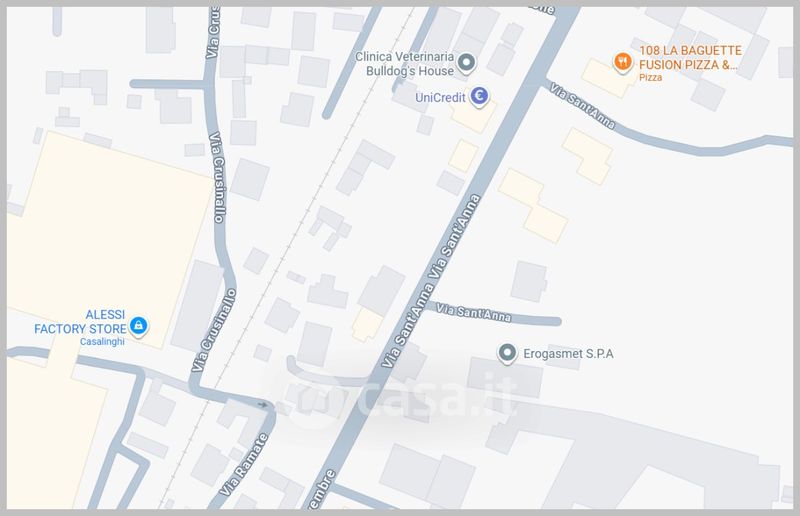Open the 108 LA BAGUETTE FUSION PIZZA label
The image size is (800, 516).
[690, 58]
